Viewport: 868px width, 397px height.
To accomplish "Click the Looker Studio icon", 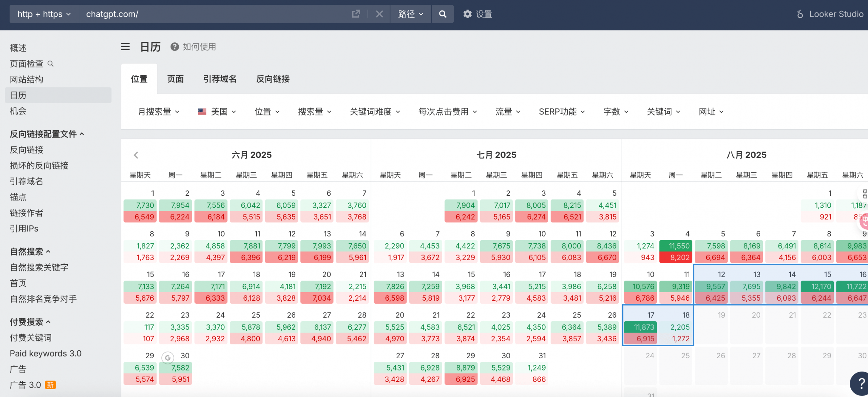I will [x=800, y=14].
